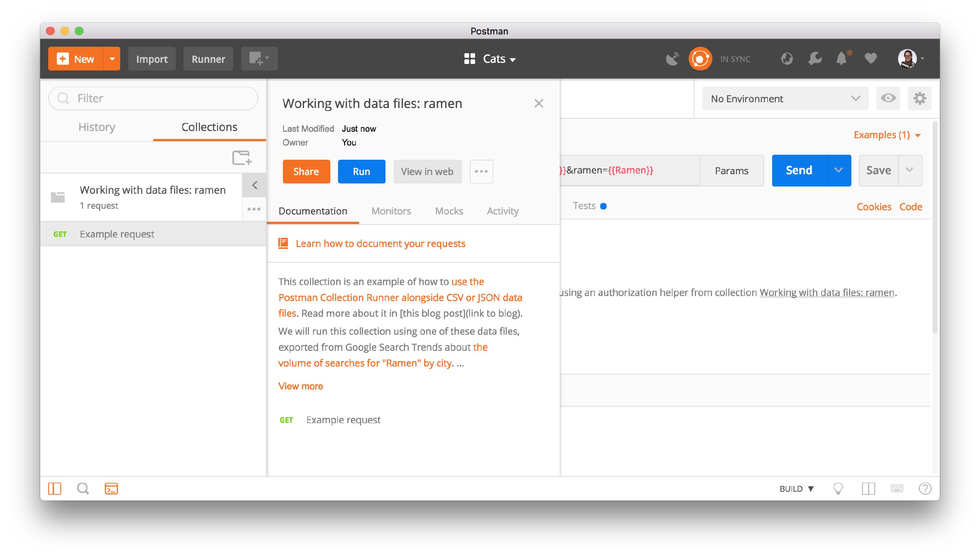Viewport: 980px width, 558px height.
Task: Toggle two-pane layout icon
Action: [x=868, y=489]
